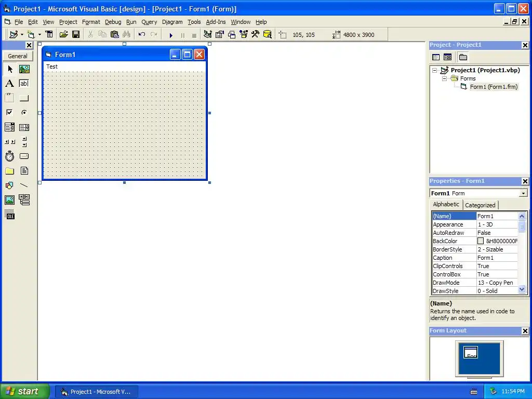This screenshot has height=399, width=532.
Task: Select the ComboBox control tool
Action: (10, 127)
